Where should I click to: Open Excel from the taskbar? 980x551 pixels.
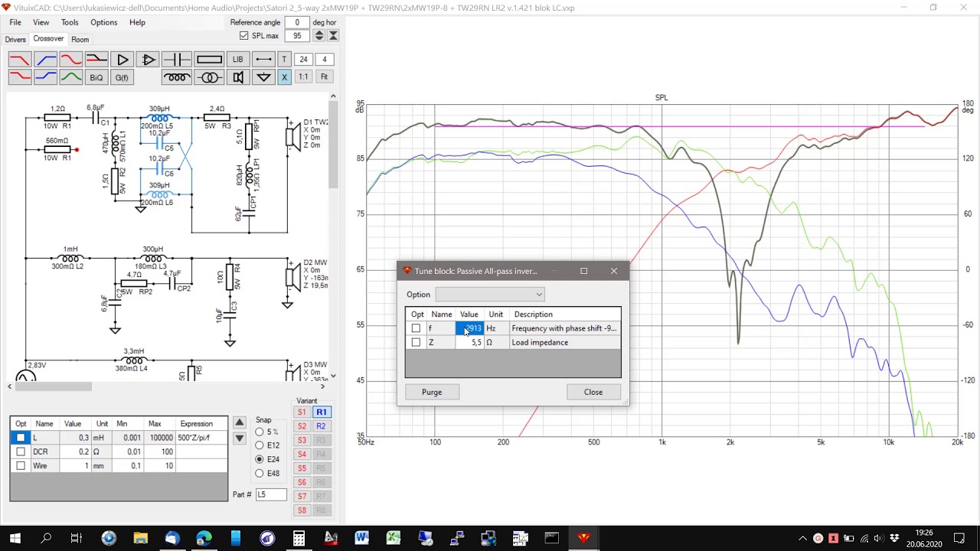[393, 538]
